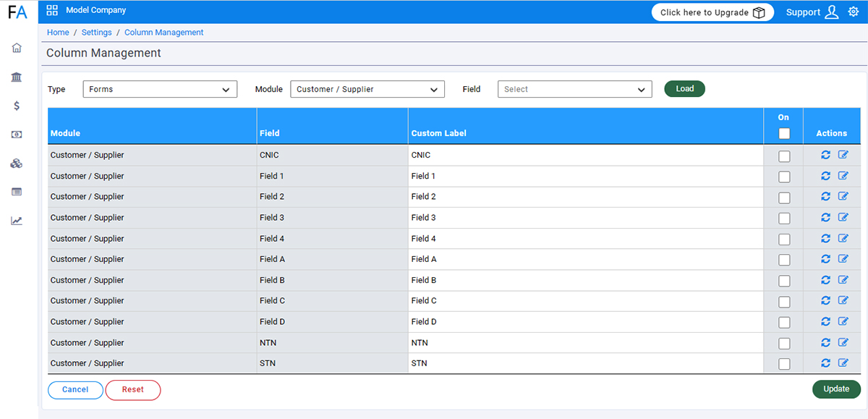Check the On box for CNIC
The width and height of the screenshot is (868, 419).
[x=784, y=156]
